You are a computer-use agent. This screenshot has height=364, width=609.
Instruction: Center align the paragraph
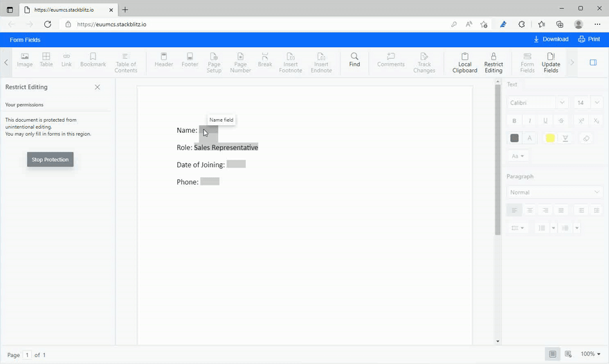[x=530, y=210]
